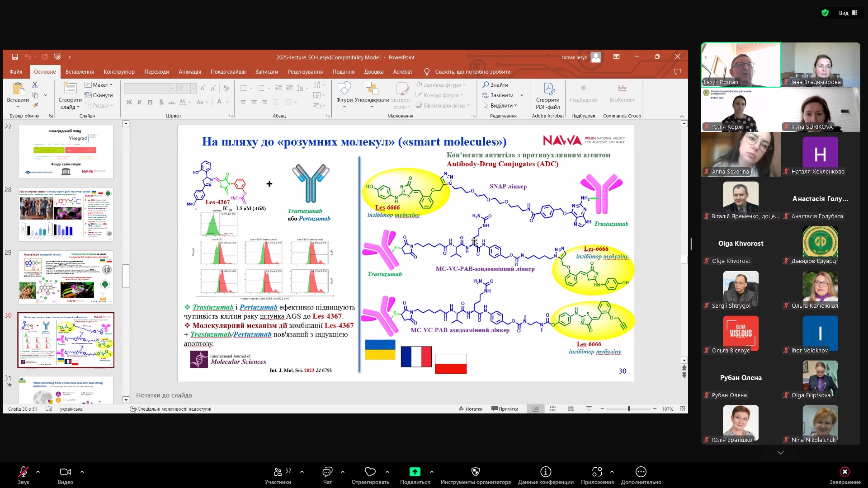Open the Layout dropdown in Slides group
The width and height of the screenshot is (868, 488).
pyautogui.click(x=99, y=85)
